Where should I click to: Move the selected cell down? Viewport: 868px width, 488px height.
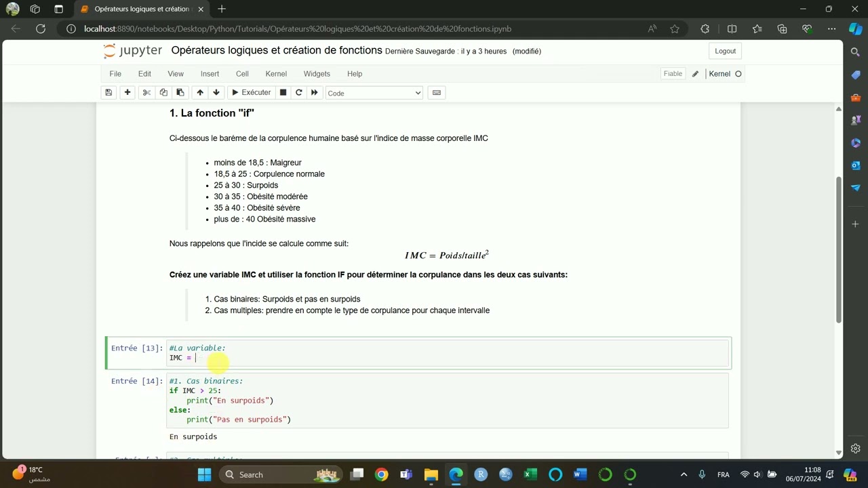coord(216,92)
